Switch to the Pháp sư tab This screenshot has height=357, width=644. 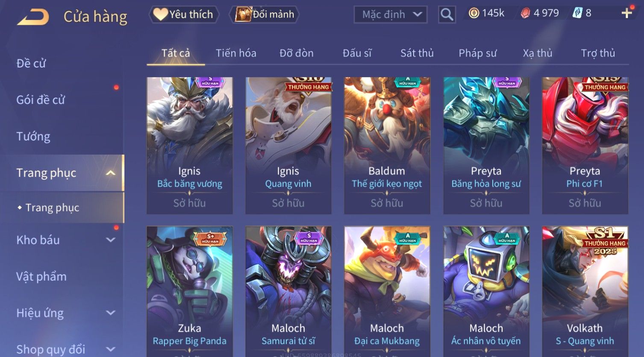[x=477, y=53]
